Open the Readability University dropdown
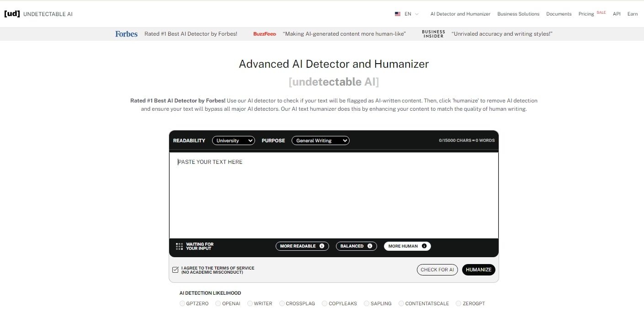The height and width of the screenshot is (324, 644). click(x=233, y=140)
